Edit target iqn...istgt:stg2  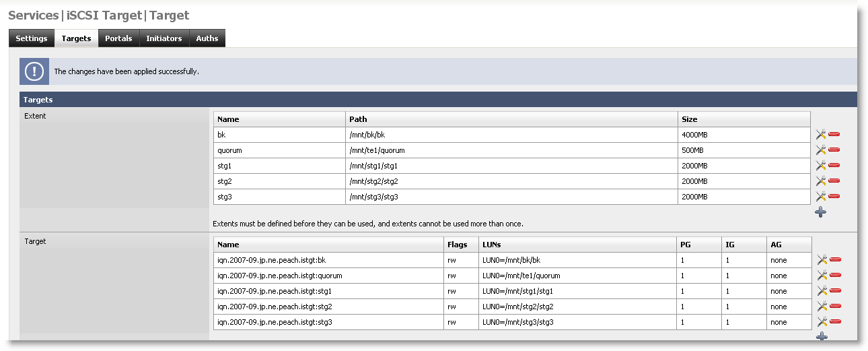coord(822,307)
